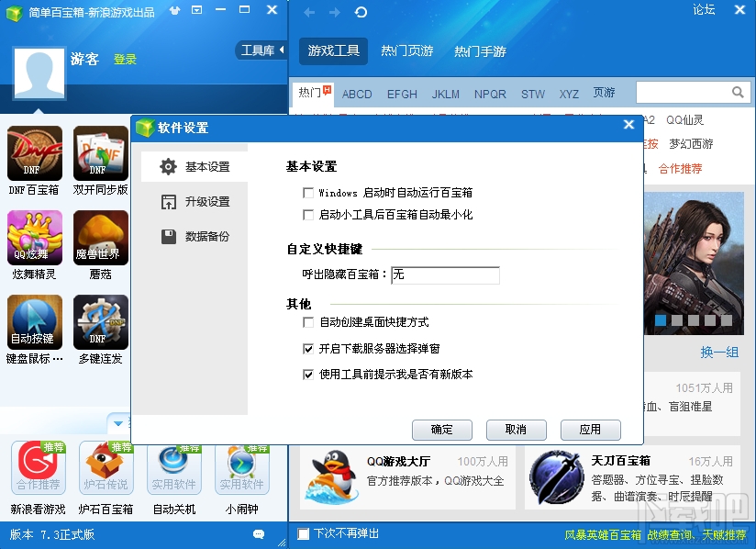The width and height of the screenshot is (756, 549).
Task: Click the shortcut key input showing 无
Action: 445,274
